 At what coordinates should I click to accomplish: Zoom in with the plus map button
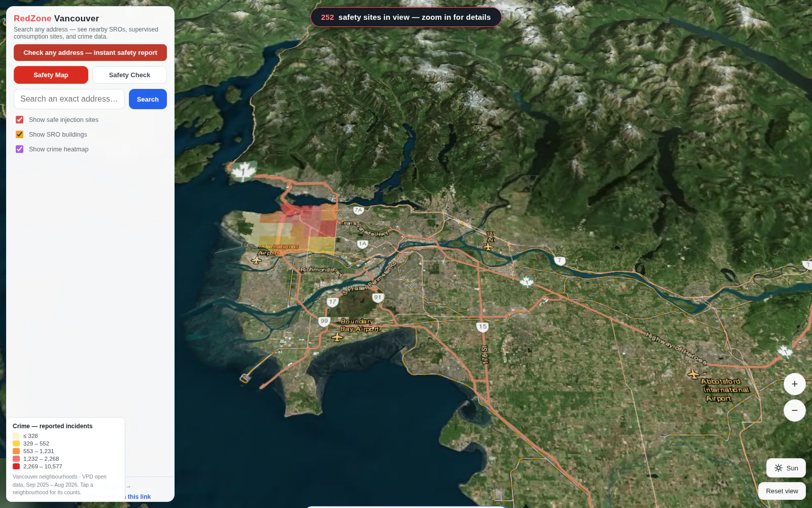[x=794, y=384]
